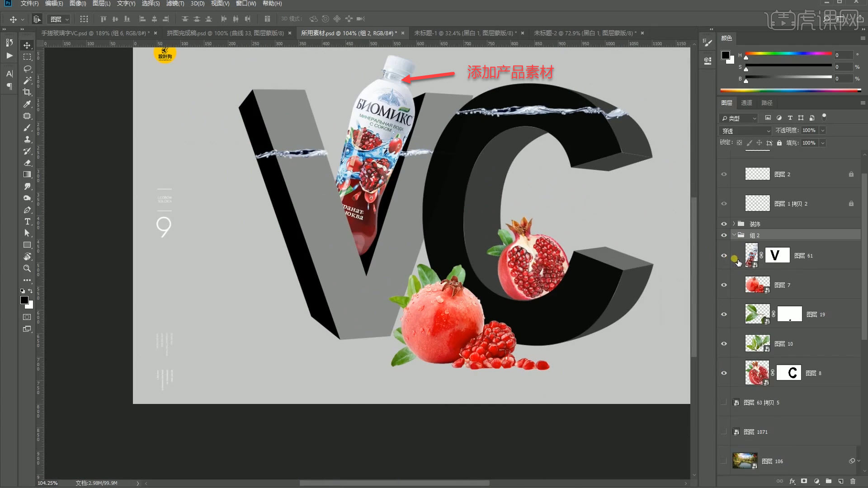Create a new group folder
868x488 pixels.
tap(829, 481)
